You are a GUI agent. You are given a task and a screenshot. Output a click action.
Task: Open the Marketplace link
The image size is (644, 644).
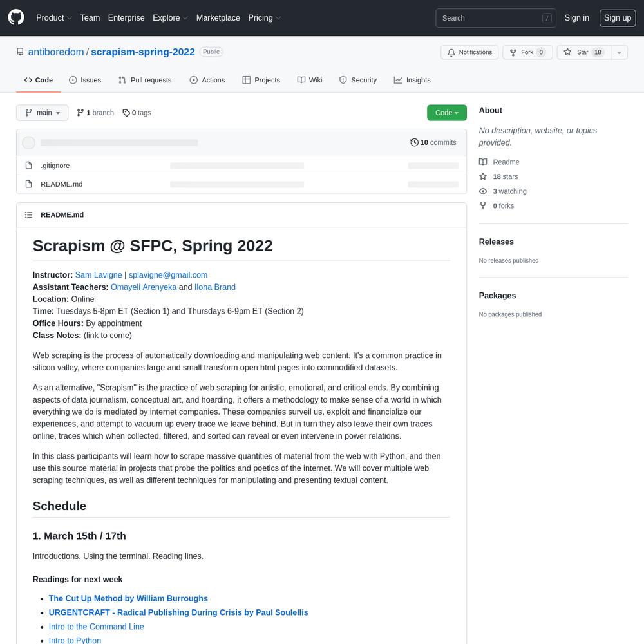click(x=218, y=18)
